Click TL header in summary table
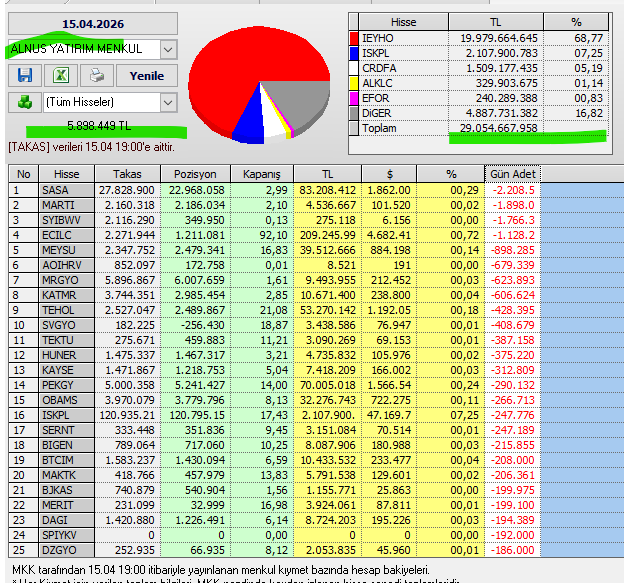The height and width of the screenshot is (583, 624). (x=495, y=22)
